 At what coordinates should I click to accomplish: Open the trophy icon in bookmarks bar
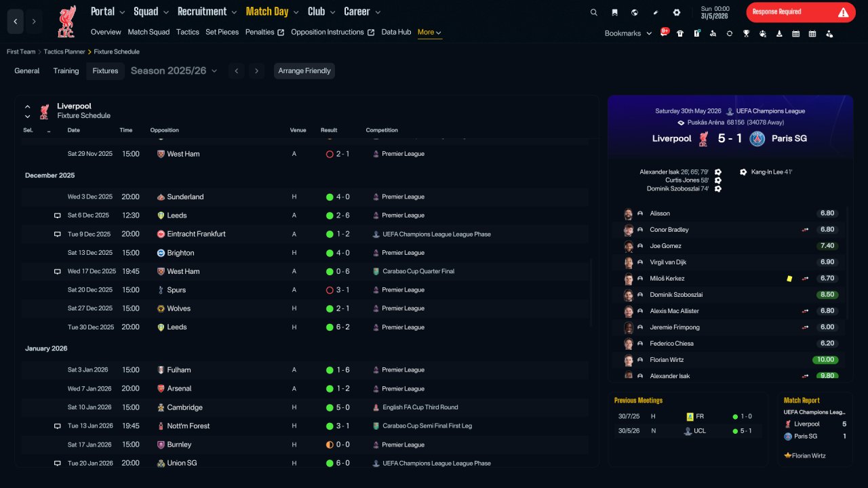(746, 33)
